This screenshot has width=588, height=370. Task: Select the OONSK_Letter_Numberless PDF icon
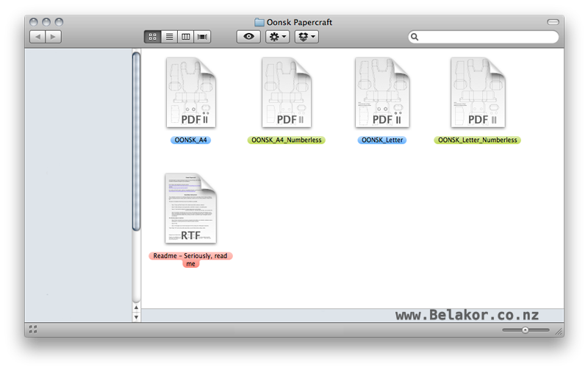pos(478,93)
